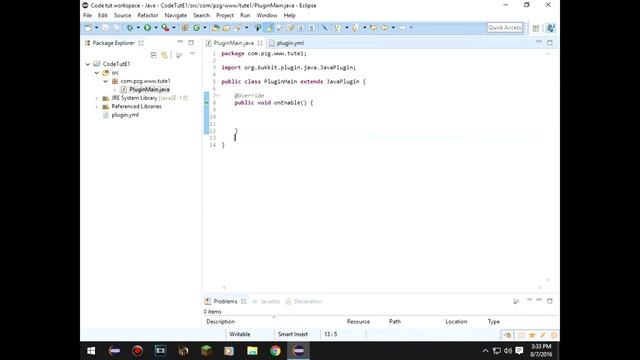Collapse the com.pzg.www.tute1 package
640x360 pixels.
click(x=105, y=81)
